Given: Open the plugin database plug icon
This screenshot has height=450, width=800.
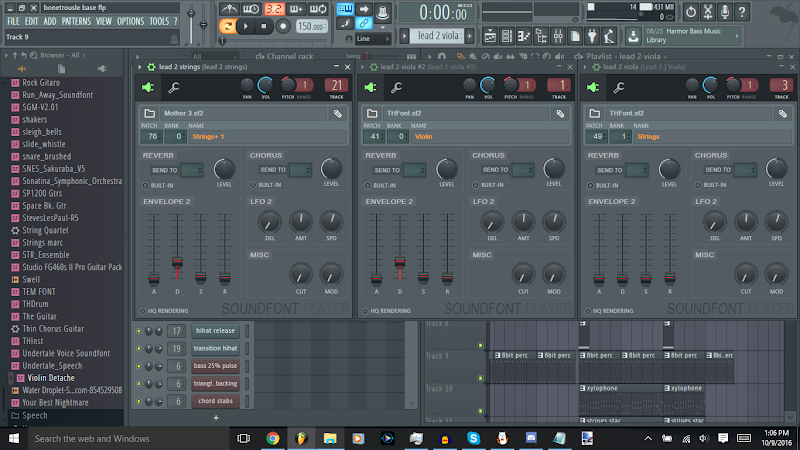Looking at the screenshot, I should (x=592, y=36).
